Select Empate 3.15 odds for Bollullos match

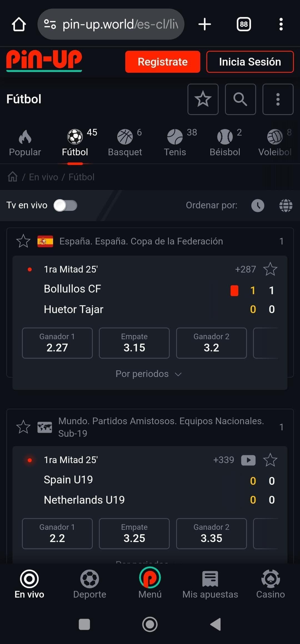[134, 343]
